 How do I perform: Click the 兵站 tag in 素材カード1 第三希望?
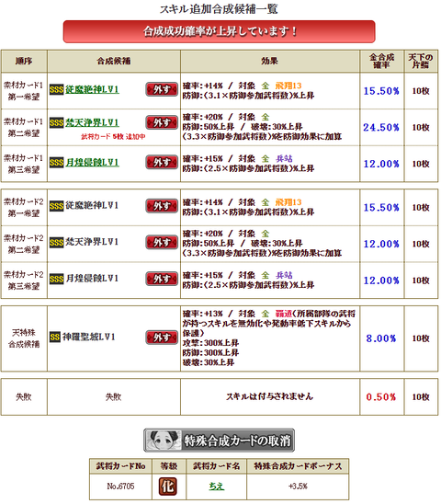(284, 159)
